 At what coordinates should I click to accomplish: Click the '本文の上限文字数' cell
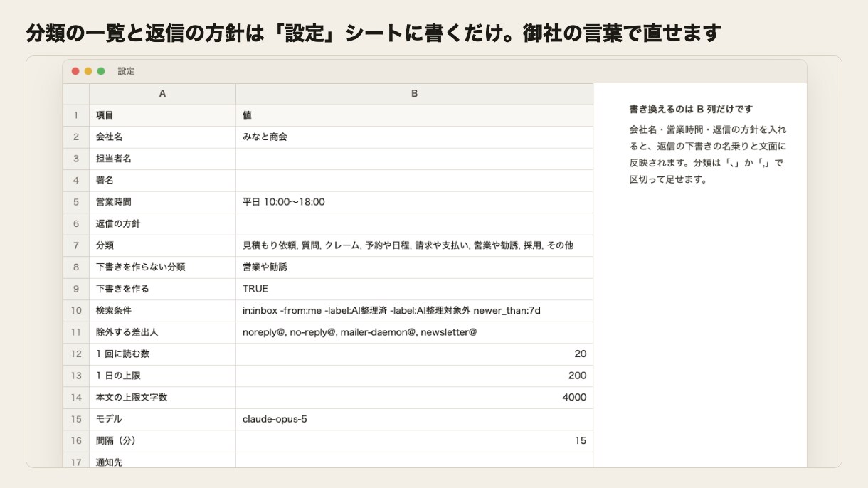point(162,398)
